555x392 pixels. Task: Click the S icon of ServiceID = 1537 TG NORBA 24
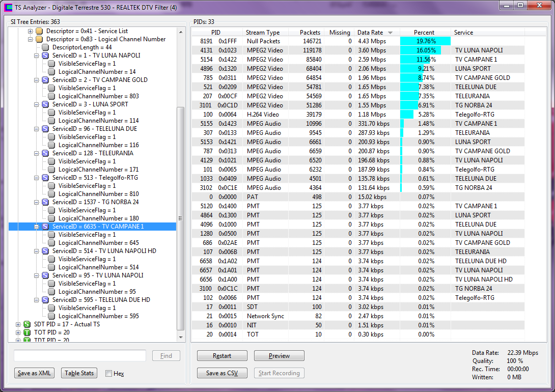(x=45, y=202)
